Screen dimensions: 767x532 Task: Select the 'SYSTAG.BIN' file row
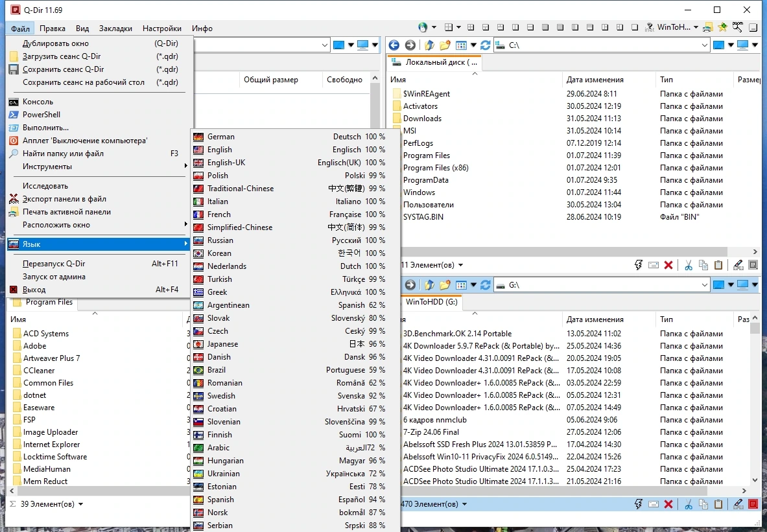coord(423,216)
